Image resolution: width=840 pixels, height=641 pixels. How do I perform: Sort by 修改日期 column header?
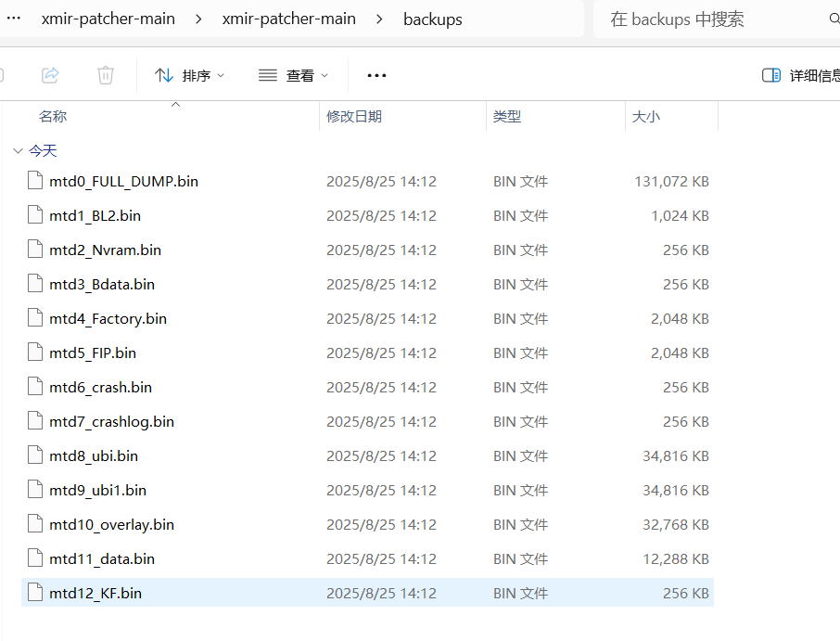(354, 116)
